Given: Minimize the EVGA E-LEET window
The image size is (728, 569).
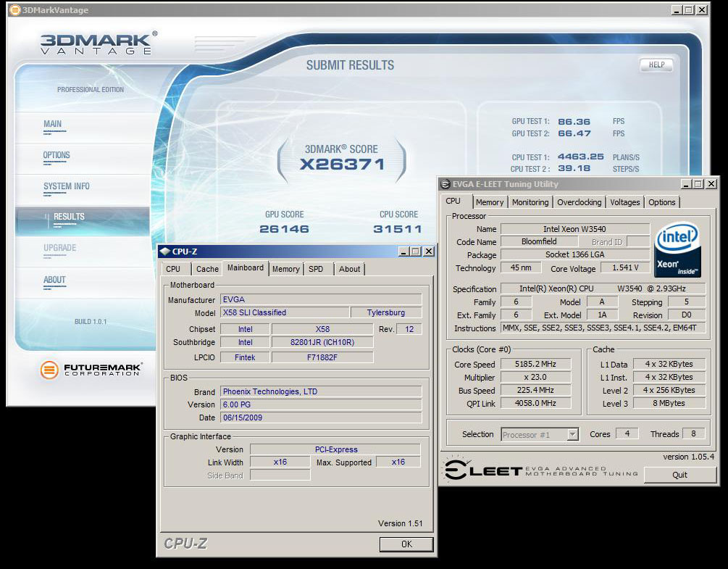Looking at the screenshot, I should (686, 184).
